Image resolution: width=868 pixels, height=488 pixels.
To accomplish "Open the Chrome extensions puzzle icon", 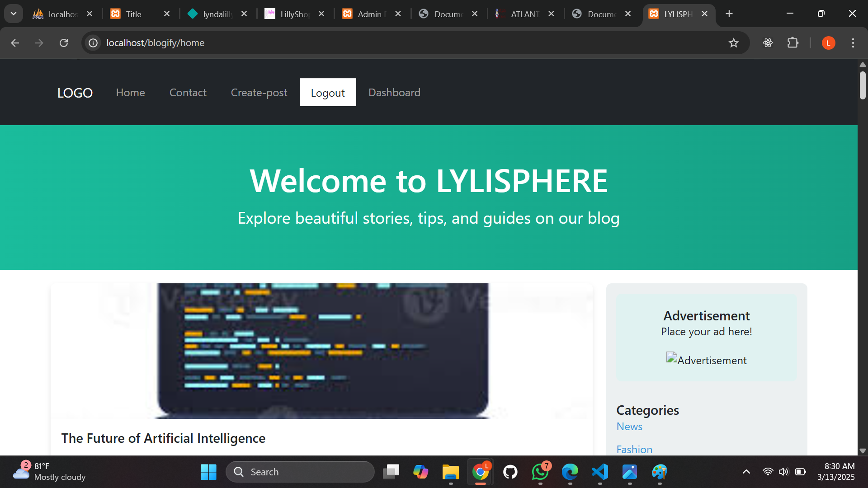I will [x=793, y=43].
